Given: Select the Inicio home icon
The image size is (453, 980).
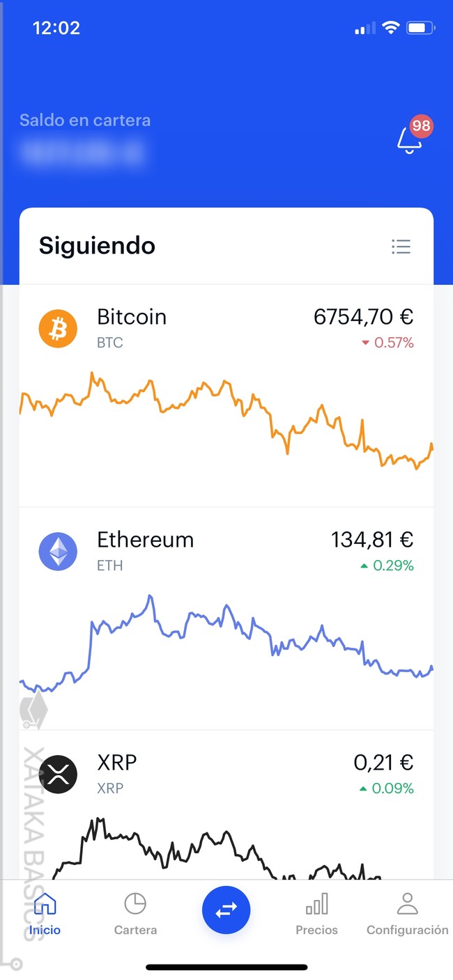Looking at the screenshot, I should [x=44, y=903].
